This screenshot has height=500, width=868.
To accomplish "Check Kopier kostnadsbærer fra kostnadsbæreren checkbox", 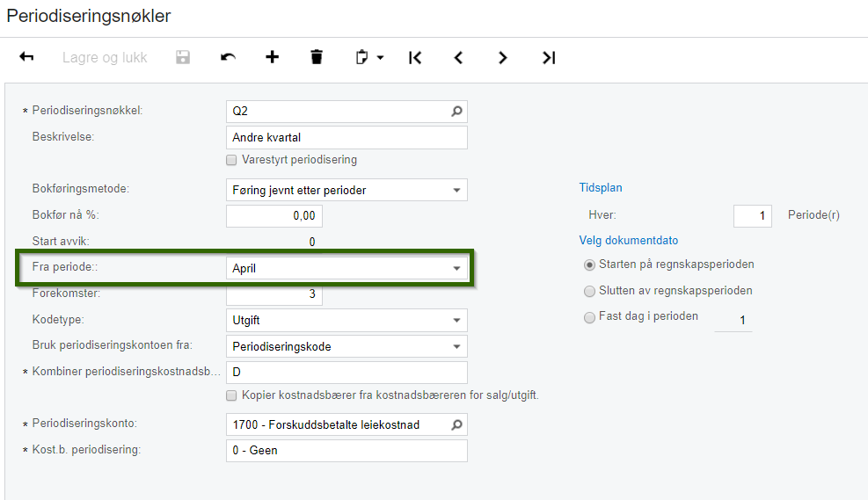I will tap(231, 395).
